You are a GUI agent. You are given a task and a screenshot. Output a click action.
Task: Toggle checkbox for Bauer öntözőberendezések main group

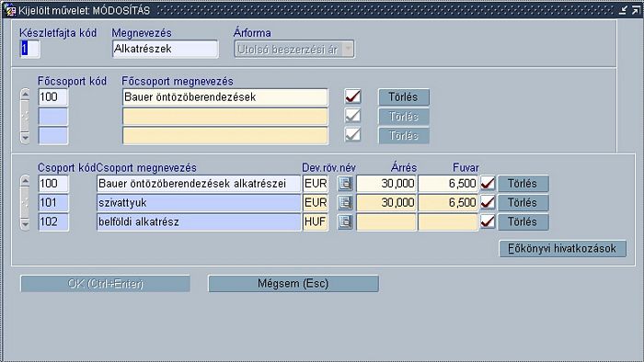[x=352, y=96]
